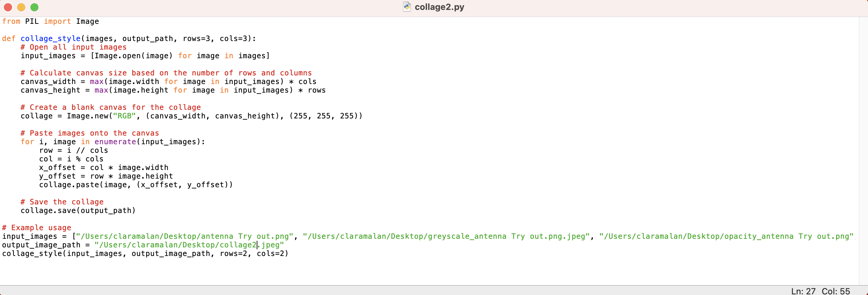The image size is (868, 295).
Task: Click the canvas_height assignment line
Action: tap(173, 90)
